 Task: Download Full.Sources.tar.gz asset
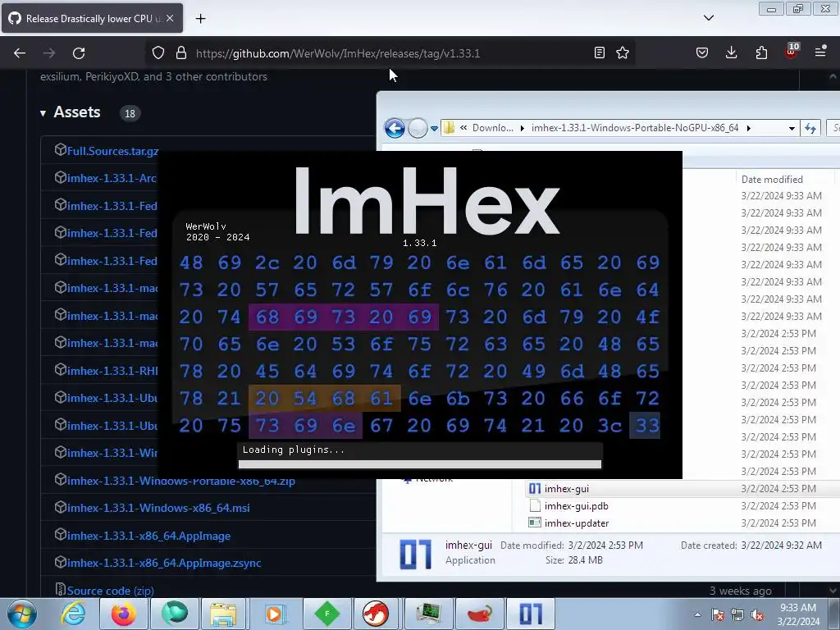pyautogui.click(x=112, y=151)
